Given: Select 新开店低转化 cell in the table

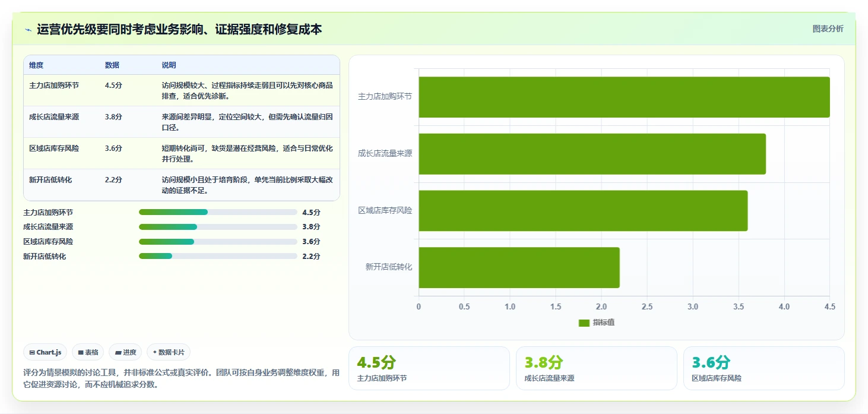Looking at the screenshot, I should point(50,180).
